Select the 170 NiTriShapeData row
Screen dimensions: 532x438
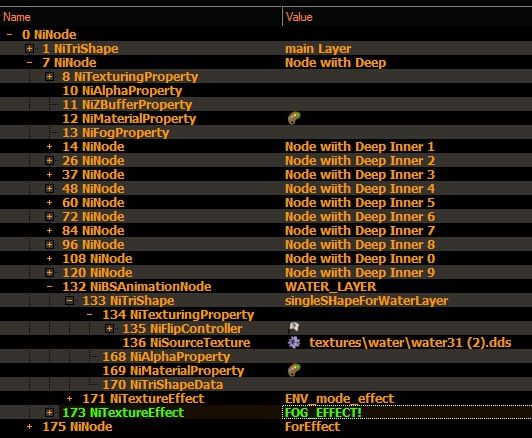pos(266,384)
